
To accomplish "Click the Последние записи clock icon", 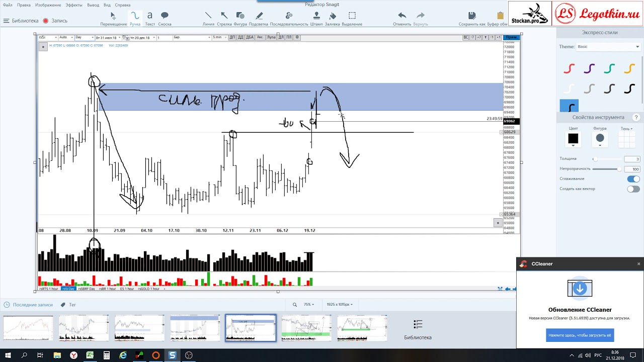I will point(7,305).
